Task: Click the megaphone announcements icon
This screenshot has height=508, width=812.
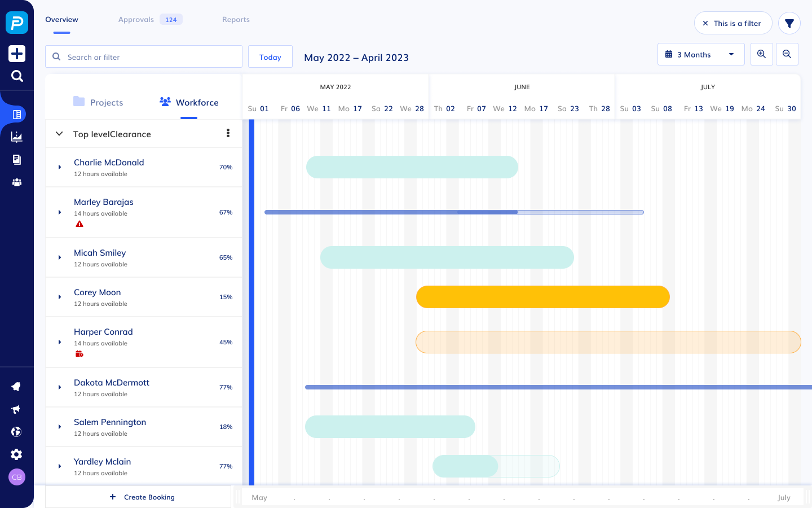Action: [16, 409]
